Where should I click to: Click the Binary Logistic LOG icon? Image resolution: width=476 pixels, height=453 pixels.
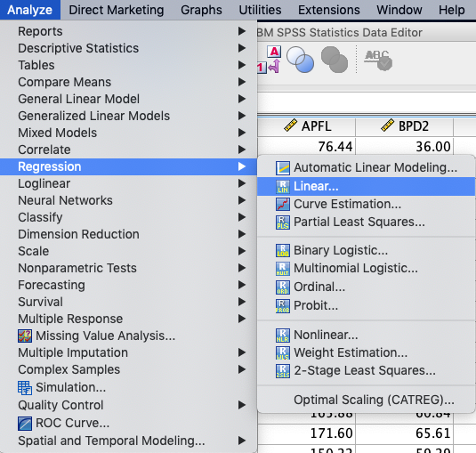283,250
